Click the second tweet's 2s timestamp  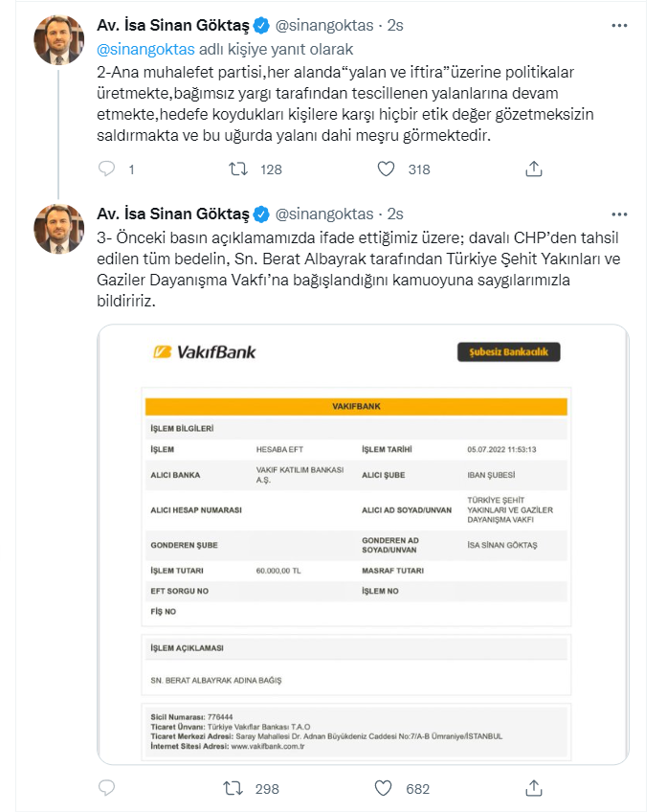394,213
